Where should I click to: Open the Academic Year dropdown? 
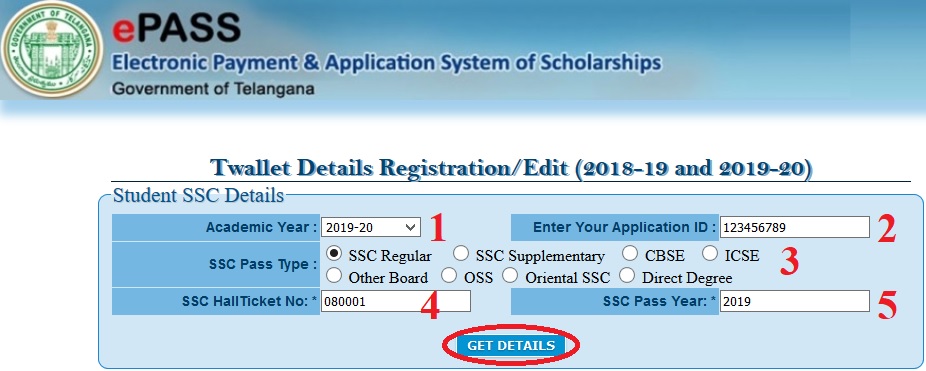371,227
